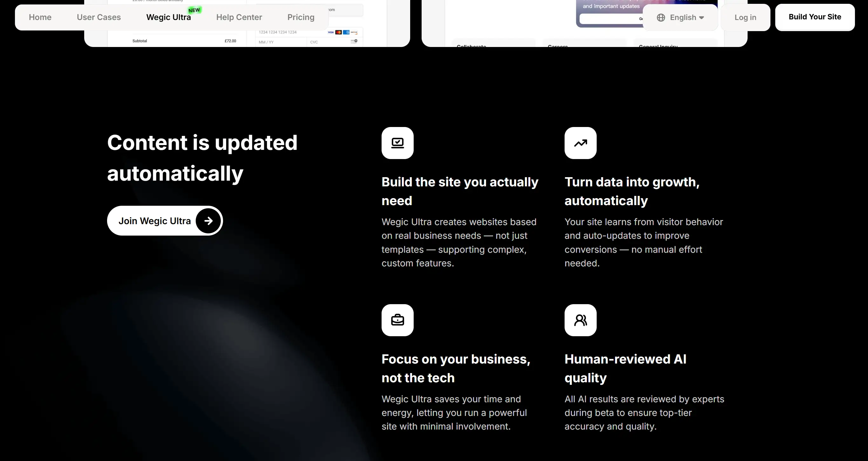Viewport: 868px width, 461px height.
Task: Click the green NEW badge
Action: pos(194,10)
